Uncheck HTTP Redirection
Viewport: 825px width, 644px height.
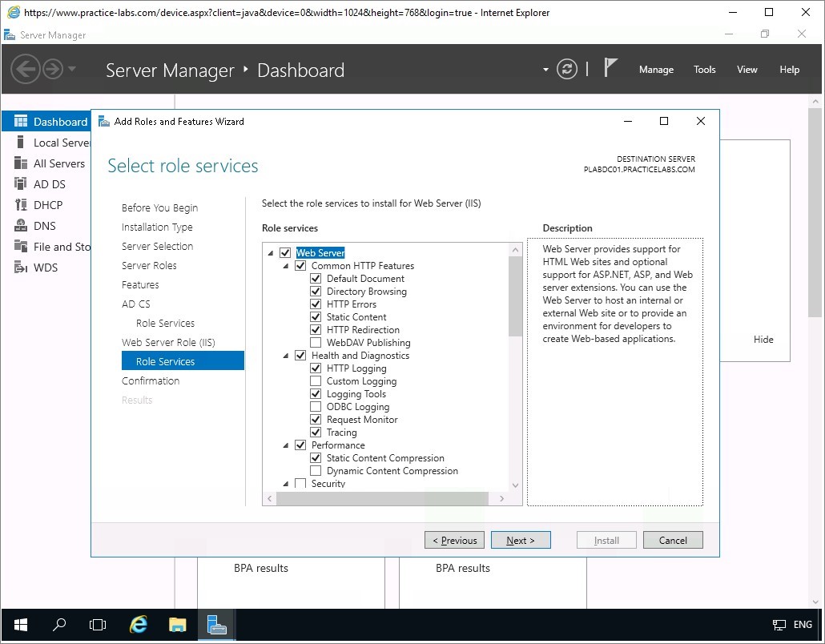[x=316, y=330]
